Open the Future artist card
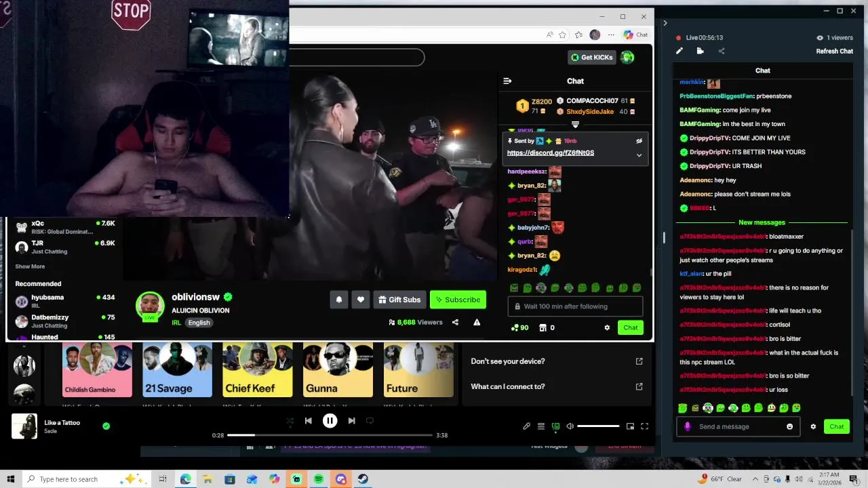This screenshot has width=868, height=488. [418, 370]
